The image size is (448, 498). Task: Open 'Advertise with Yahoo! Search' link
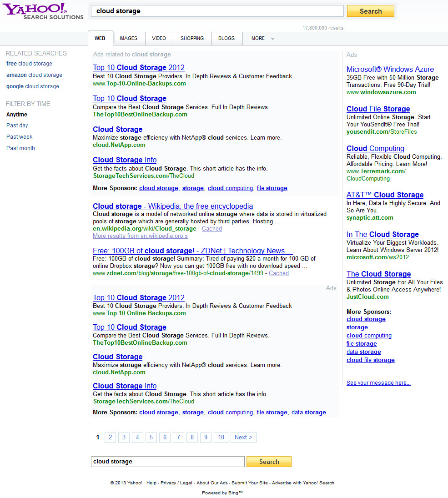(x=303, y=483)
